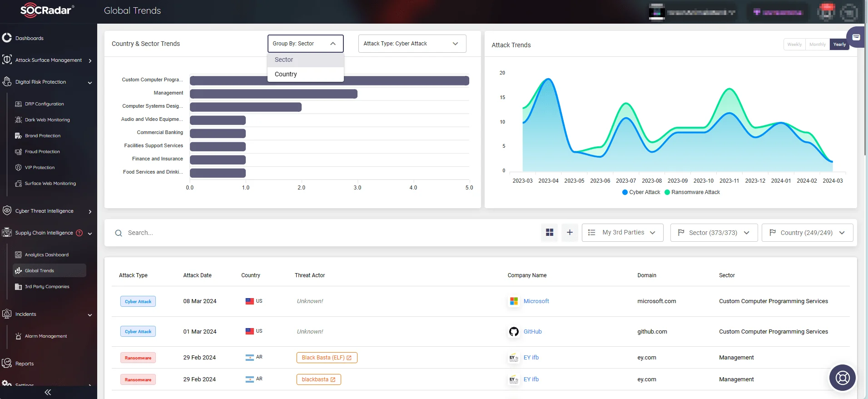Select Yearly attack trends view

point(839,45)
